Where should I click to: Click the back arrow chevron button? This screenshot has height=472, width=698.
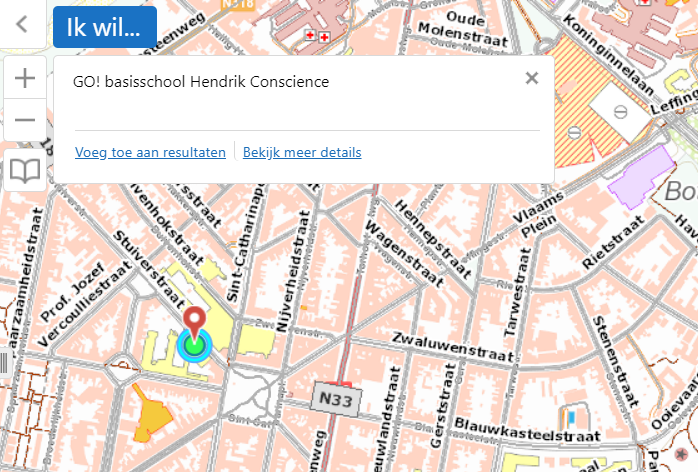(x=22, y=24)
